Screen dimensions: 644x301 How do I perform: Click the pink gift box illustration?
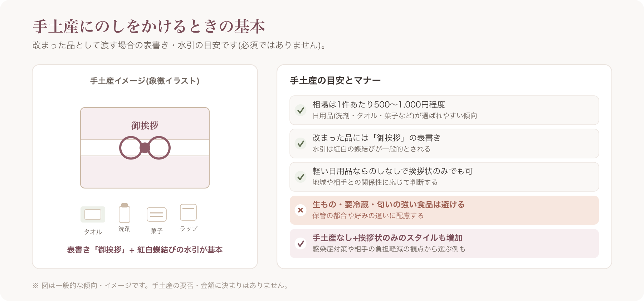[145, 148]
